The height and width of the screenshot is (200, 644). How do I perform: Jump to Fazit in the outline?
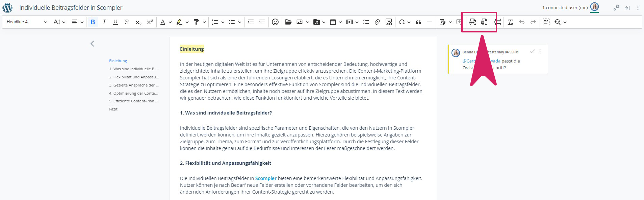point(113,109)
